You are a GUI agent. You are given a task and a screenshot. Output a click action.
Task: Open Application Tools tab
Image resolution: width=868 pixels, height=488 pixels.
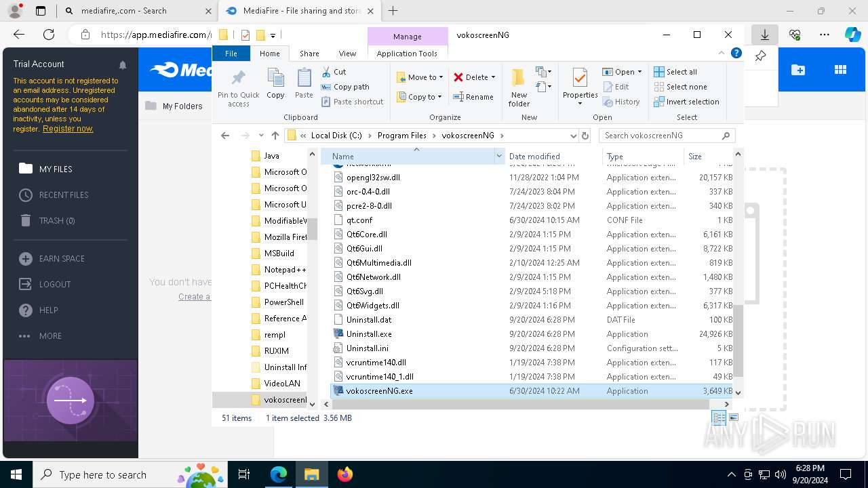click(x=407, y=54)
